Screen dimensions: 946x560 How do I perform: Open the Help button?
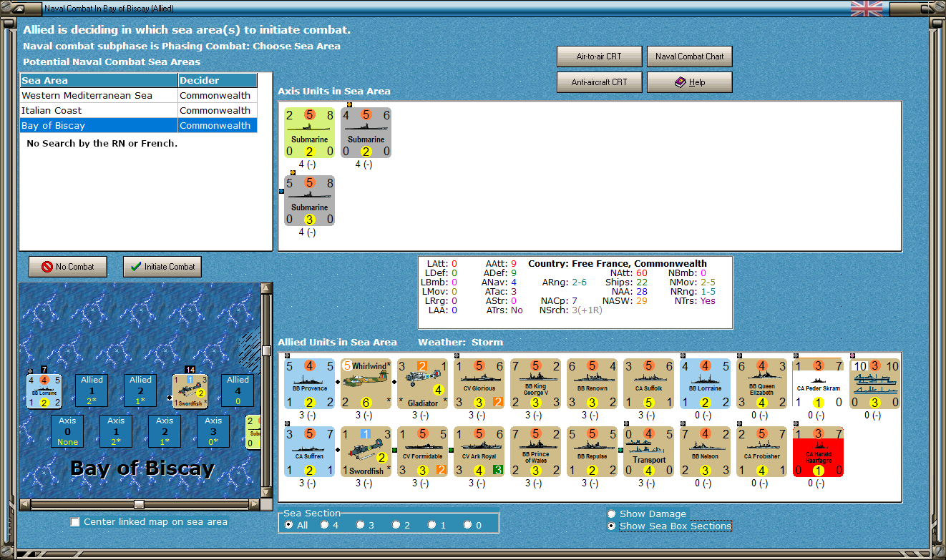690,82
